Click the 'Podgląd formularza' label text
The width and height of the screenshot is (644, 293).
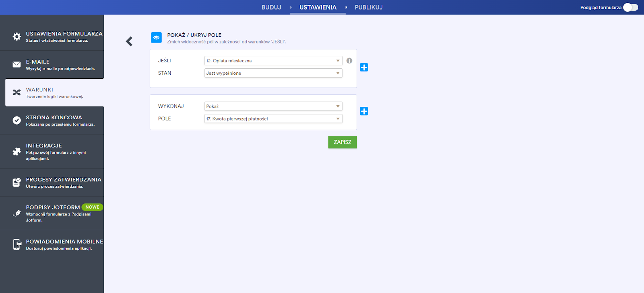tap(601, 7)
